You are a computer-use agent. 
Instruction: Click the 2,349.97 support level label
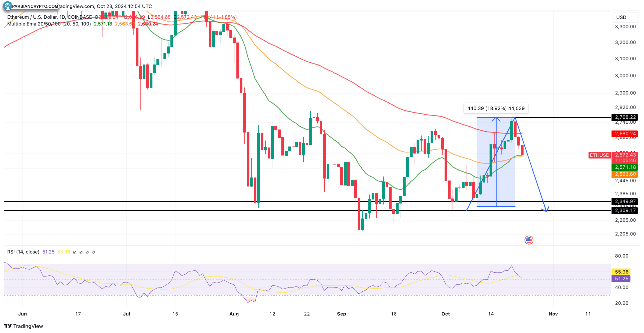click(624, 201)
